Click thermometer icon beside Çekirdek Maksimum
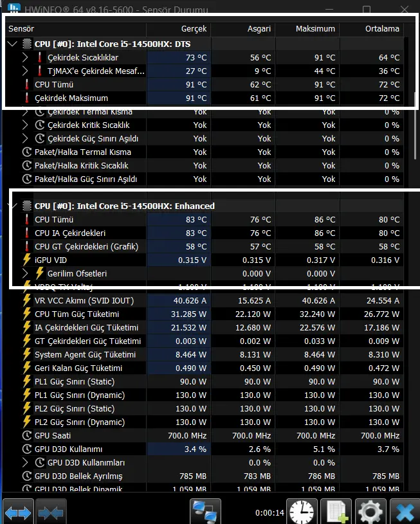 [x=27, y=98]
